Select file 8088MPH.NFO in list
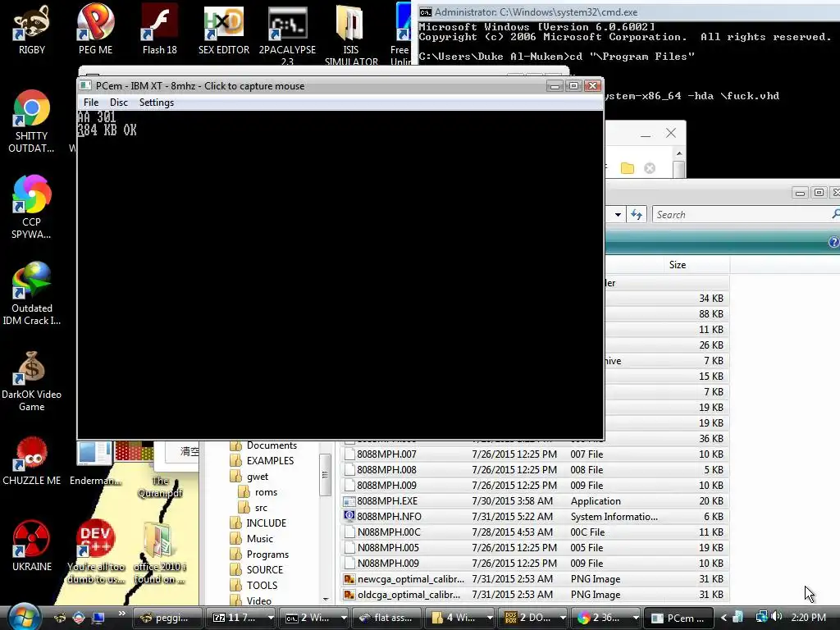This screenshot has height=630, width=840. (534, 517)
